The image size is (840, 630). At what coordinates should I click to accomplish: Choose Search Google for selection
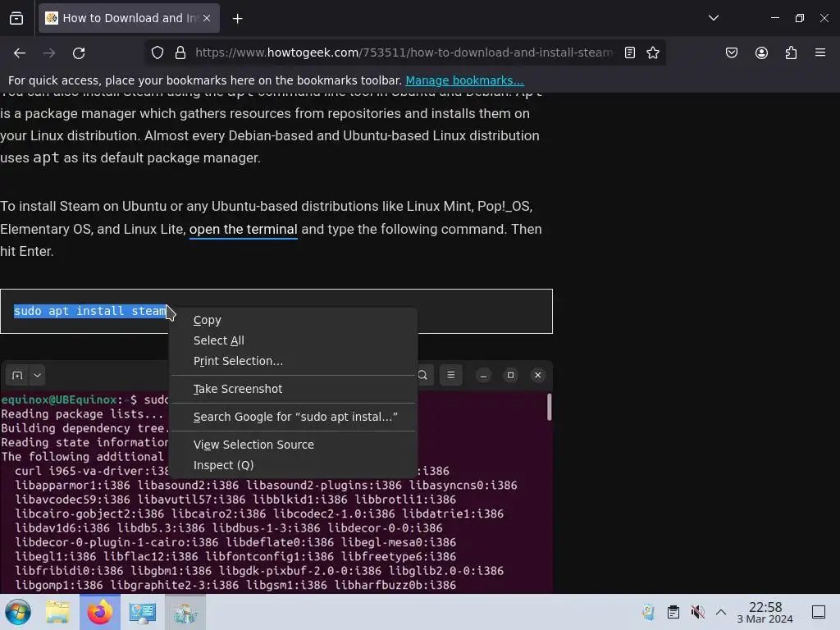pos(293,417)
